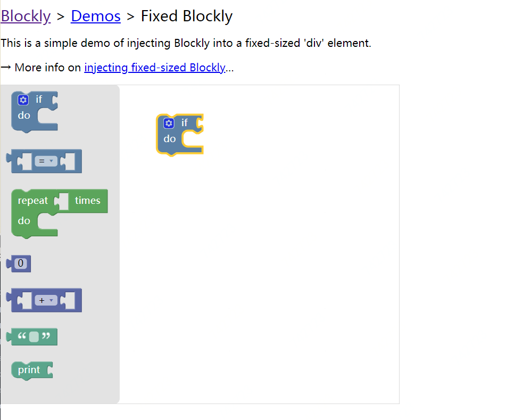Select the text quotes block

32,337
